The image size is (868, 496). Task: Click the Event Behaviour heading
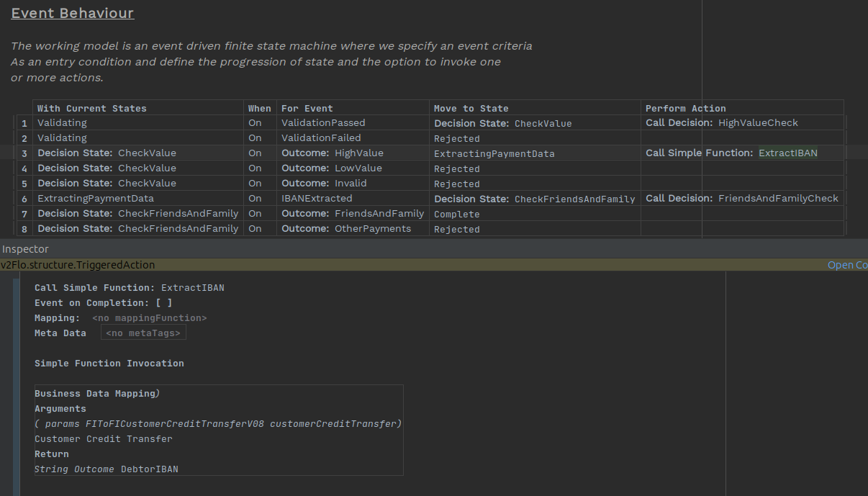point(73,13)
